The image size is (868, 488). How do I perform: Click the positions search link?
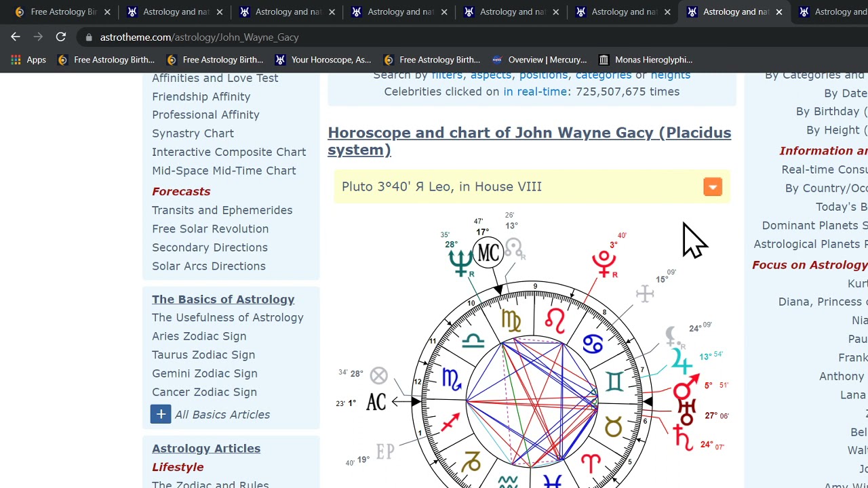(544, 75)
